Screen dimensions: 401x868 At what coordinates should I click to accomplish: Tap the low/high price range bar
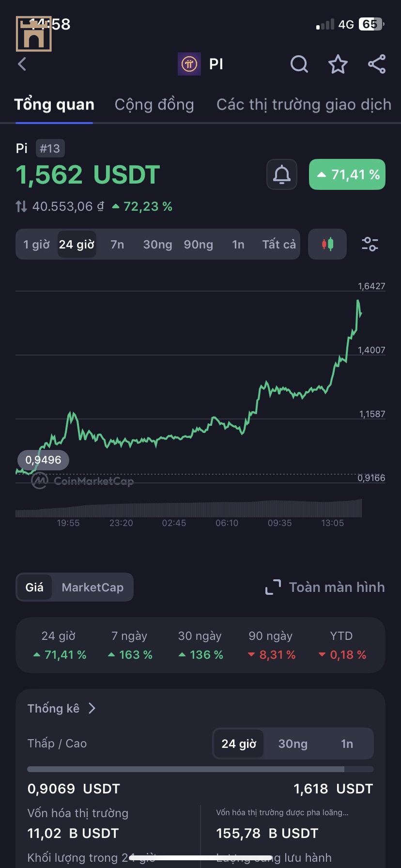(200, 769)
